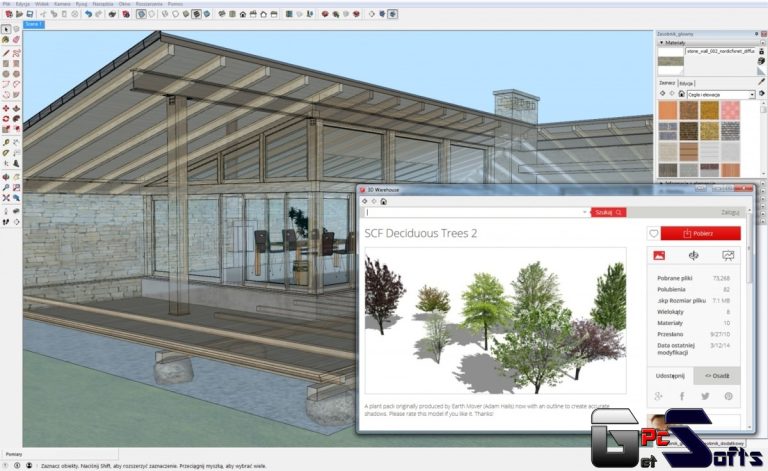Select the arrow Select tool

click(6, 29)
